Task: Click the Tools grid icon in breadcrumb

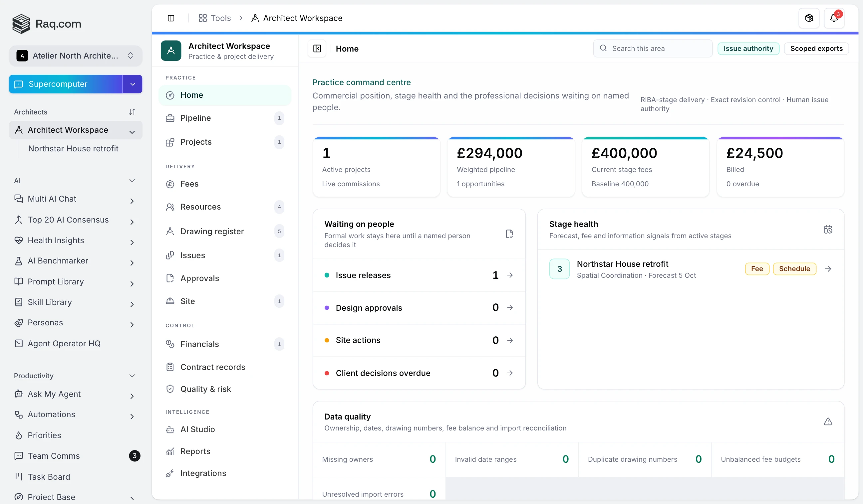Action: point(203,18)
